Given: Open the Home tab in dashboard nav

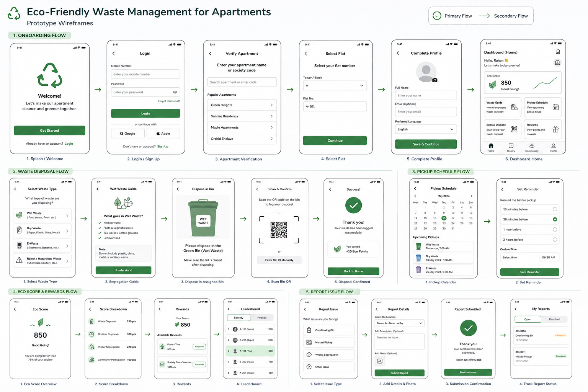Looking at the screenshot, I should (x=491, y=147).
